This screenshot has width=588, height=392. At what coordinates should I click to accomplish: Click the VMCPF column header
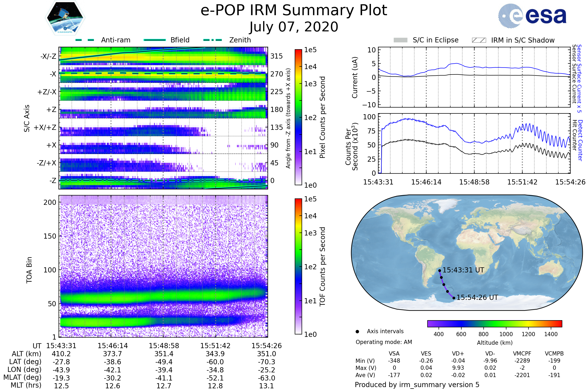coord(522,354)
